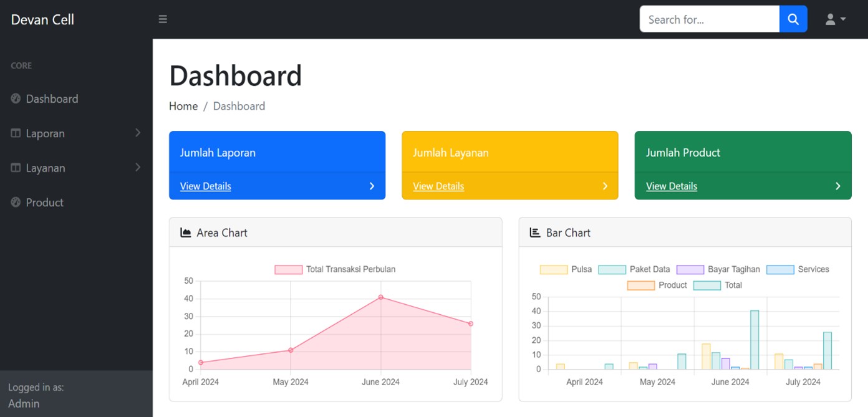Screen dimensions: 868x417
Task: Click the 'Jumlah Layanan' card title
Action: coord(451,153)
